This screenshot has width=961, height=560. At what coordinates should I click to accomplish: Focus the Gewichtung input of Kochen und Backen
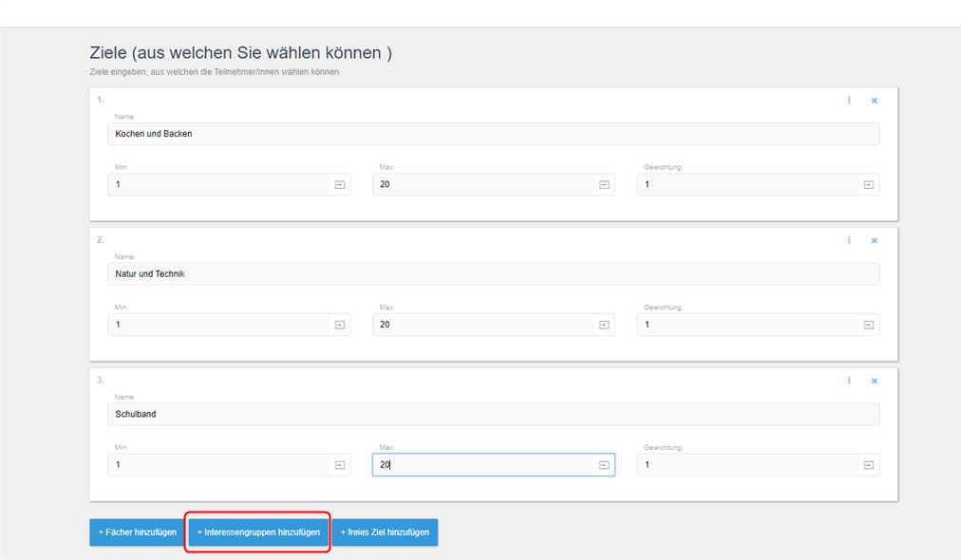[x=758, y=184]
